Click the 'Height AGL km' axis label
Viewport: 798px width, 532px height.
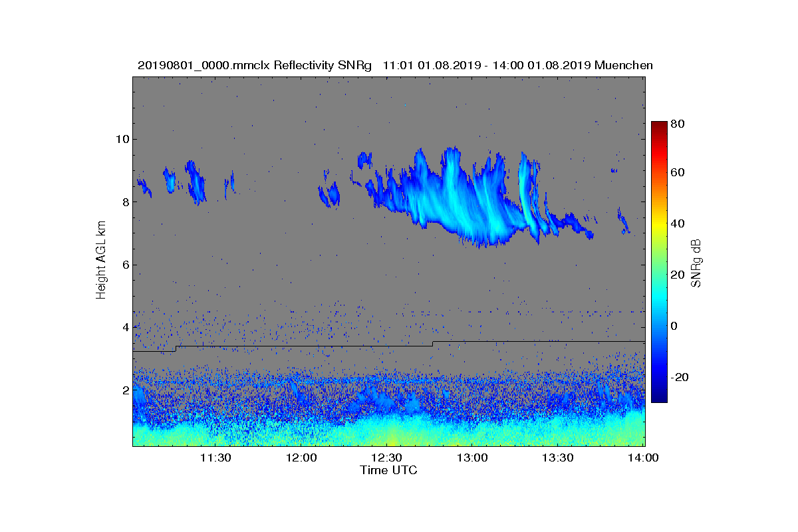point(101,261)
